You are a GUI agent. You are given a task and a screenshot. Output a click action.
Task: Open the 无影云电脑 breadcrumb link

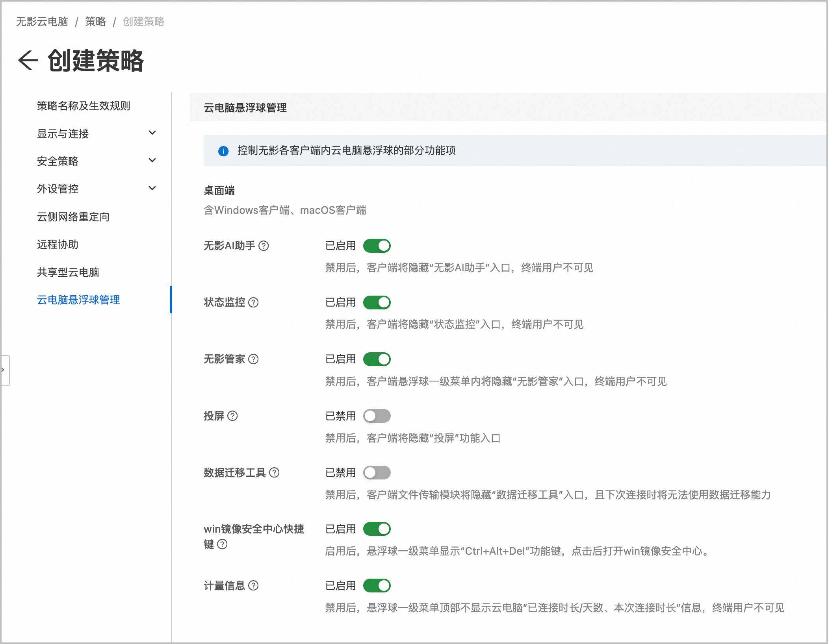(42, 22)
